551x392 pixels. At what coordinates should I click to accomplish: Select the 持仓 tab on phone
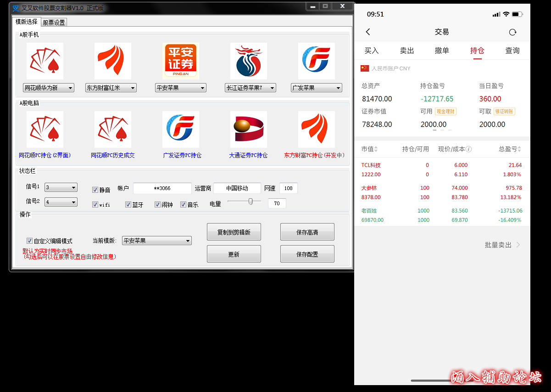tap(477, 50)
